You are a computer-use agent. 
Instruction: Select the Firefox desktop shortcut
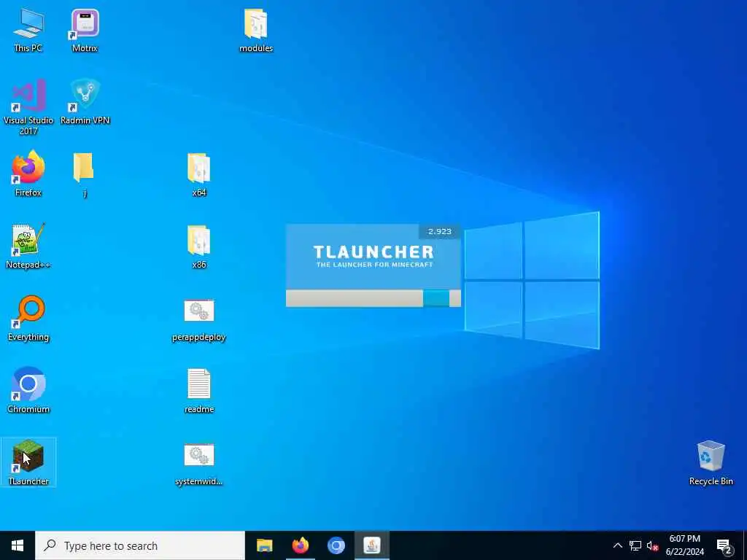point(28,174)
